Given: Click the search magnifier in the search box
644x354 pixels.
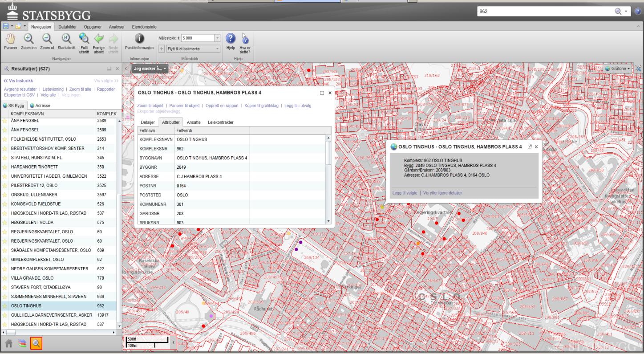Looking at the screenshot, I should pos(618,11).
